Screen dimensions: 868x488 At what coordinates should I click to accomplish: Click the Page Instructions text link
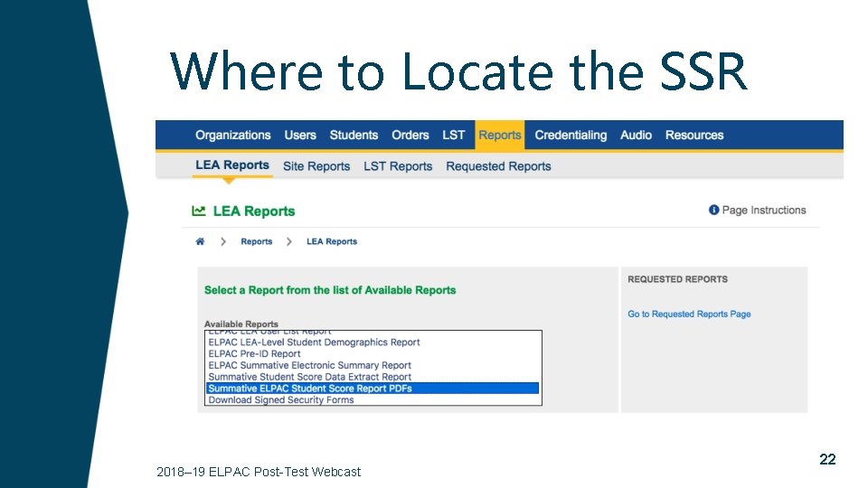[764, 210]
